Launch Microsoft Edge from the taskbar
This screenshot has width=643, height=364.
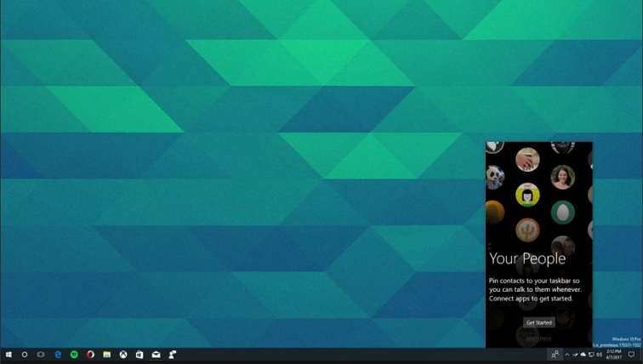pyautogui.click(x=58, y=354)
